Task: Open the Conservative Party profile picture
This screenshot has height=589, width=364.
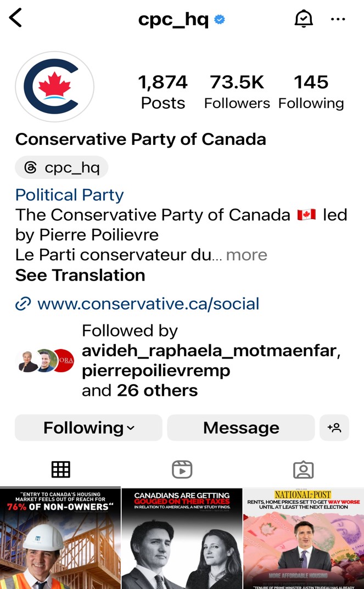Action: 54,87
